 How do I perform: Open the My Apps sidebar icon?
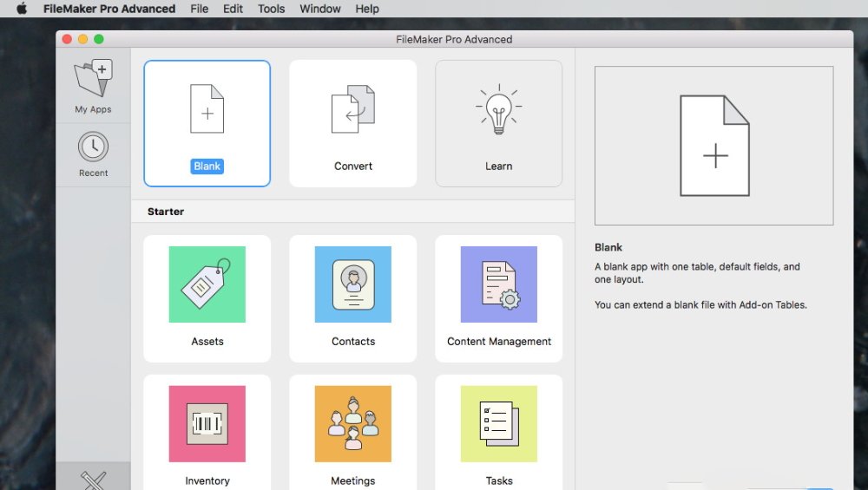93,80
